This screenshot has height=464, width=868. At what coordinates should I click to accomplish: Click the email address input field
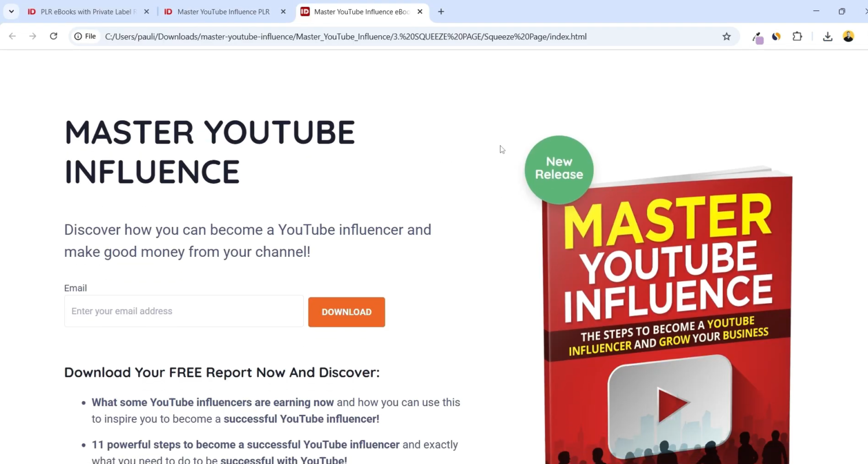[x=183, y=311]
